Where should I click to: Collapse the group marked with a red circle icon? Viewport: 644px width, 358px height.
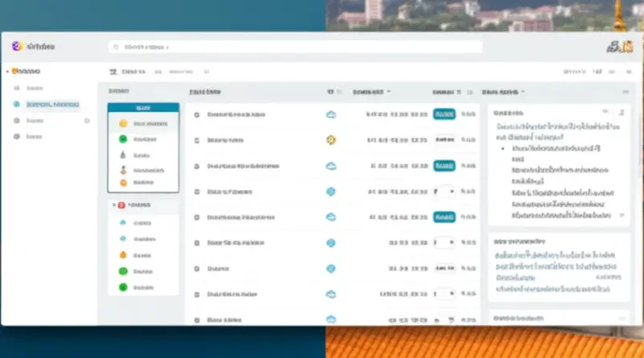tap(114, 205)
